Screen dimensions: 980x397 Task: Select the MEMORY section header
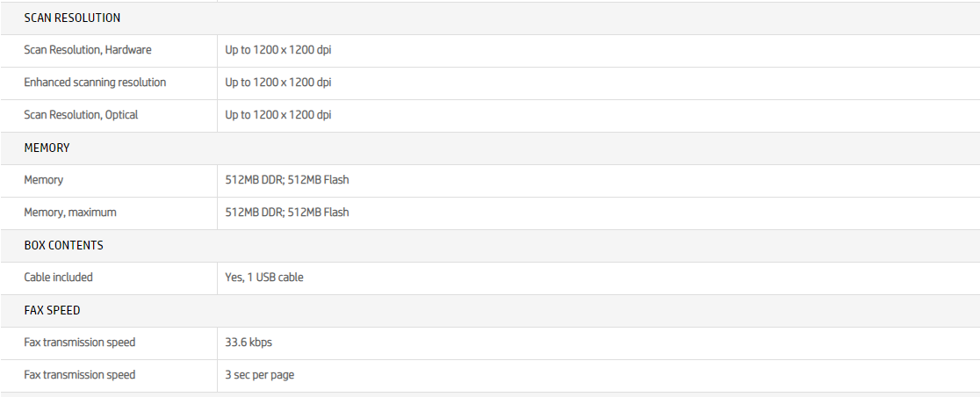47,148
